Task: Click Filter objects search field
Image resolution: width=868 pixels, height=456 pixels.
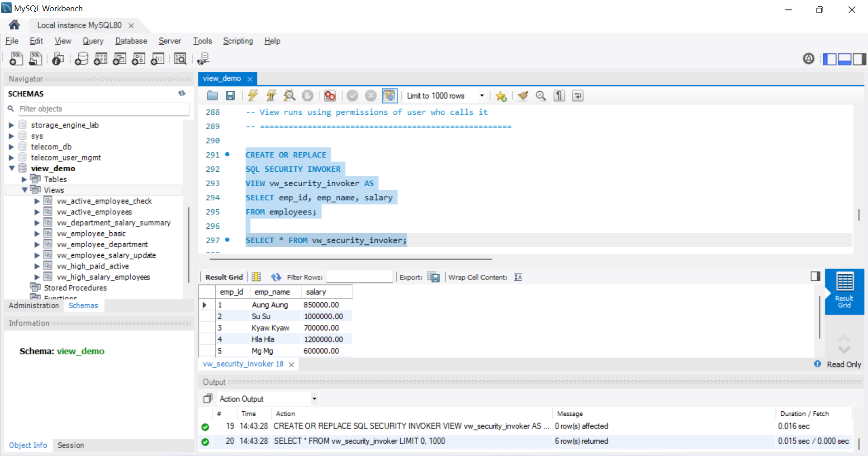Action: tap(104, 109)
